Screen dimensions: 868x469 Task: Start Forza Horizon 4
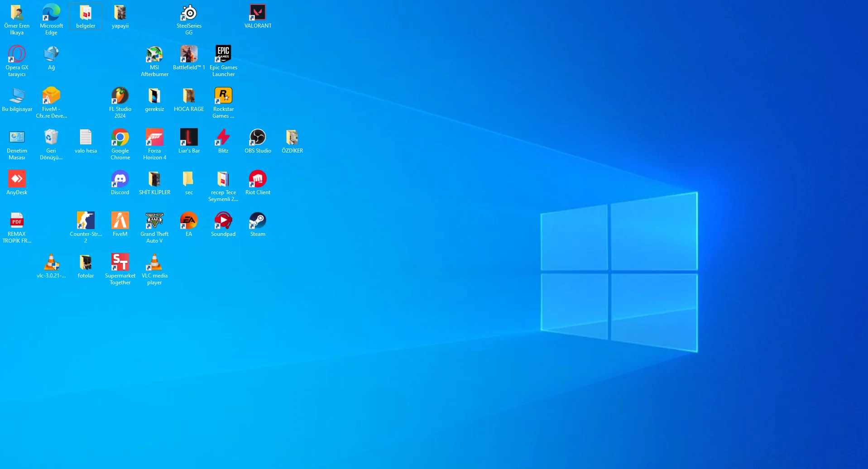[x=154, y=137]
